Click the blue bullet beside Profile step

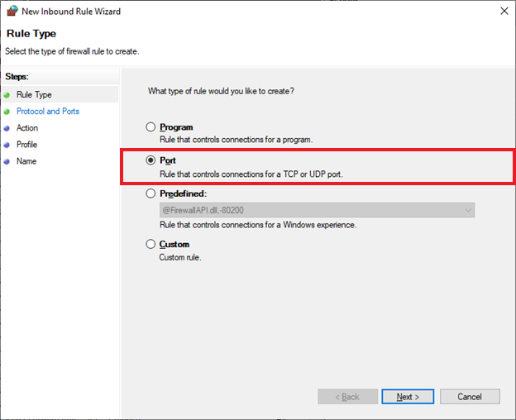click(x=7, y=145)
